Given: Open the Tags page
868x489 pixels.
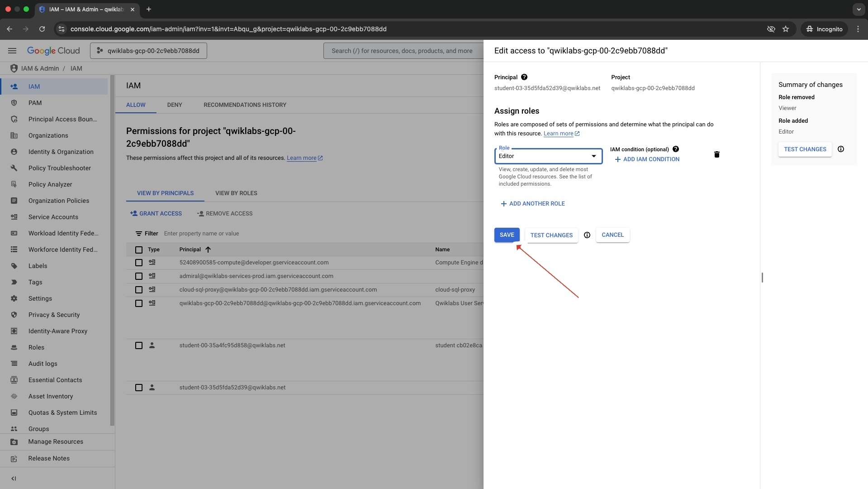Looking at the screenshot, I should [x=54, y=282].
